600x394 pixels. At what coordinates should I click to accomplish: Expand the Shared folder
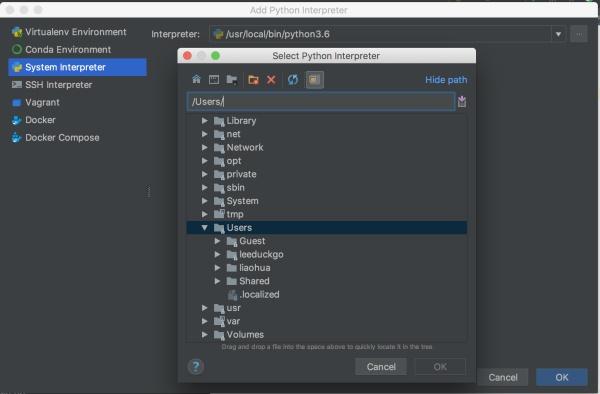pyautogui.click(x=217, y=281)
